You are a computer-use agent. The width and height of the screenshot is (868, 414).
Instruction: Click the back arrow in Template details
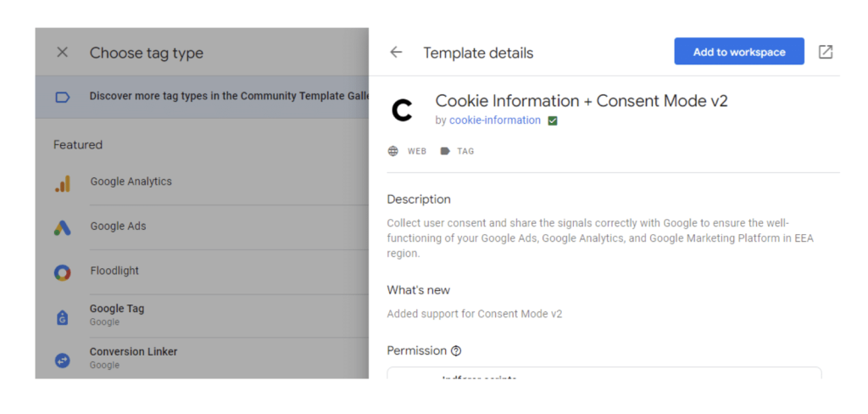396,53
